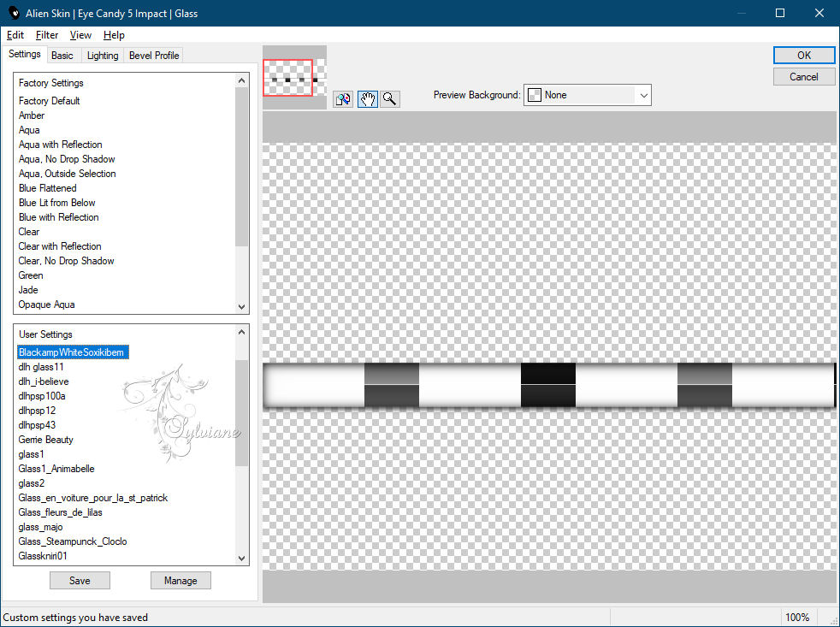Select Glass_en_voiture_pour_la_st_patrick setting
840x627 pixels.
click(x=93, y=497)
